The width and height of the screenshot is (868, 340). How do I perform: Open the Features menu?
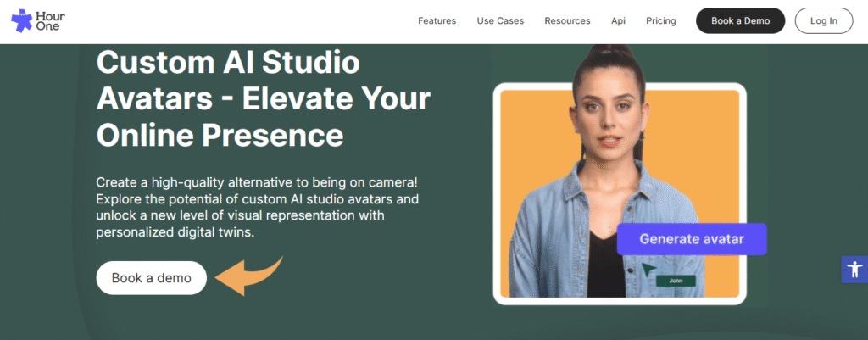(437, 20)
